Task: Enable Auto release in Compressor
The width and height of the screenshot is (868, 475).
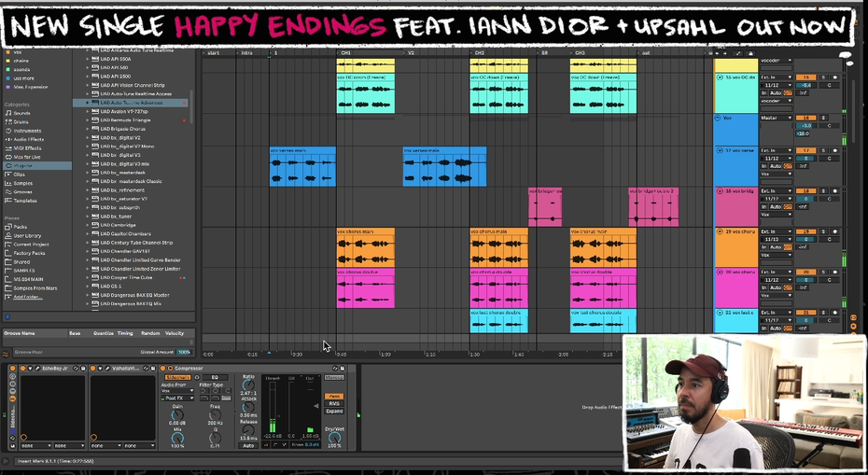Action: tap(248, 446)
